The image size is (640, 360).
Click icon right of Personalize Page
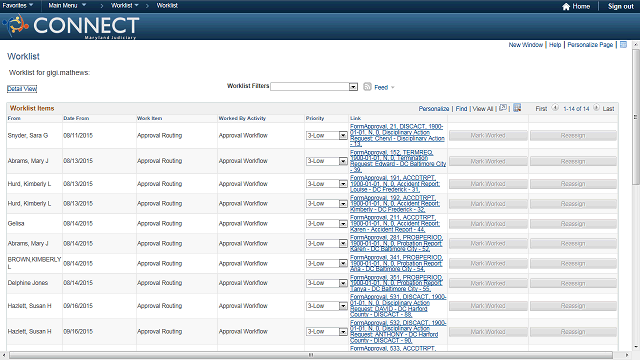(x=623, y=44)
